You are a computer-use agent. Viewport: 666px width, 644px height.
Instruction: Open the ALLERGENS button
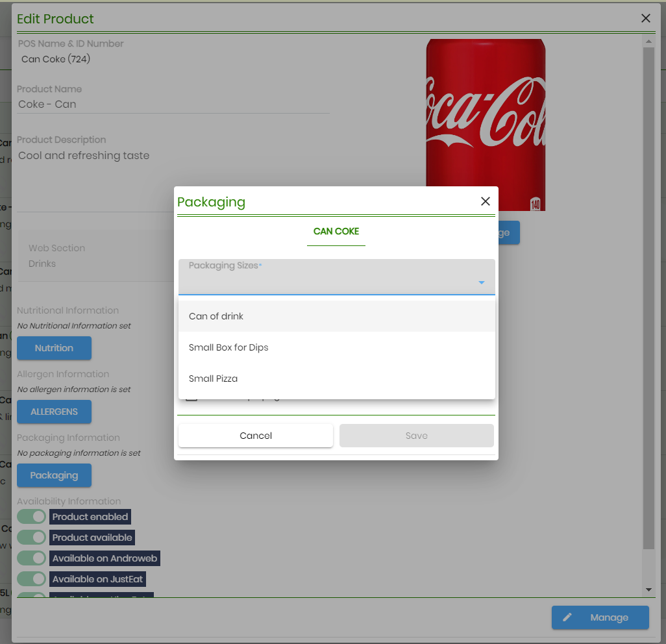[x=54, y=412]
